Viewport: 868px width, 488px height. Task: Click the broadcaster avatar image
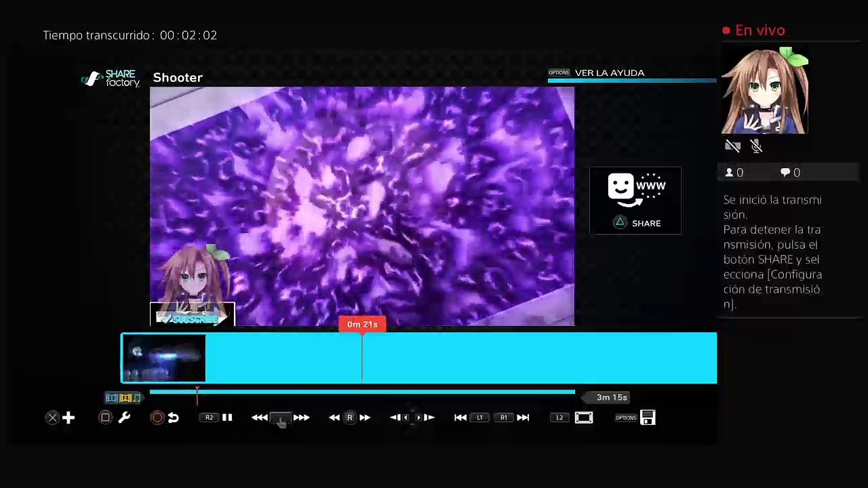[765, 90]
